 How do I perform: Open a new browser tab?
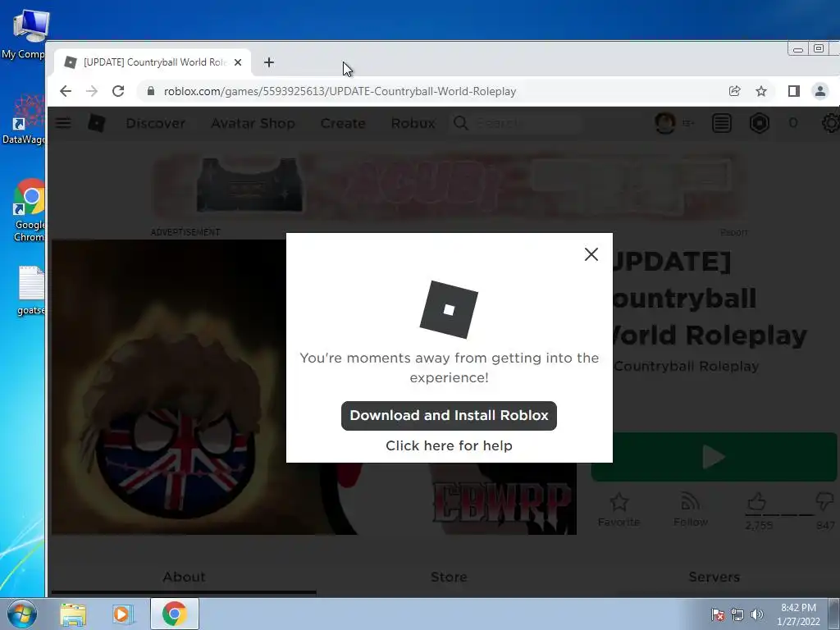[269, 62]
